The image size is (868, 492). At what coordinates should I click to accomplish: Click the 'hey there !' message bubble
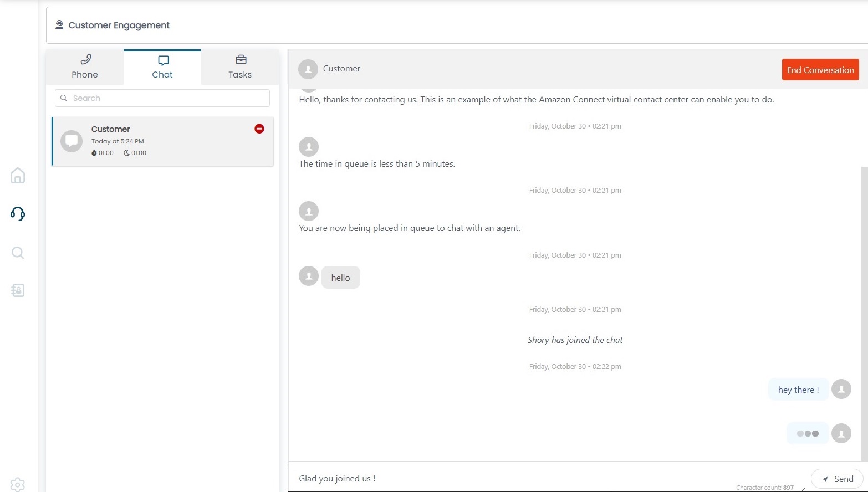click(x=798, y=389)
